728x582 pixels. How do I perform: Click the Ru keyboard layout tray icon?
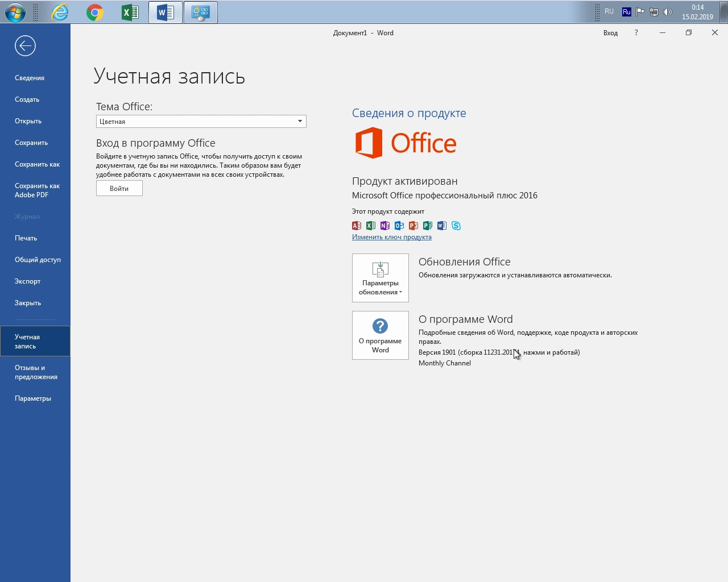(627, 12)
